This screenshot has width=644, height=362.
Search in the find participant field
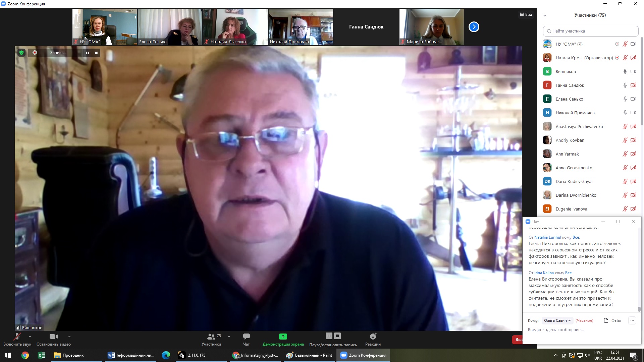coord(591,31)
